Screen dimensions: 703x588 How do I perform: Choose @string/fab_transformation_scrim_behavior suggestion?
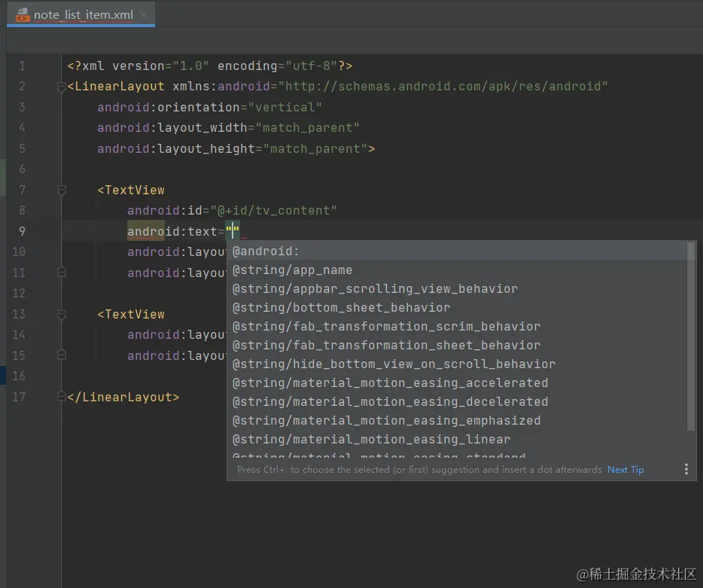[458, 327]
